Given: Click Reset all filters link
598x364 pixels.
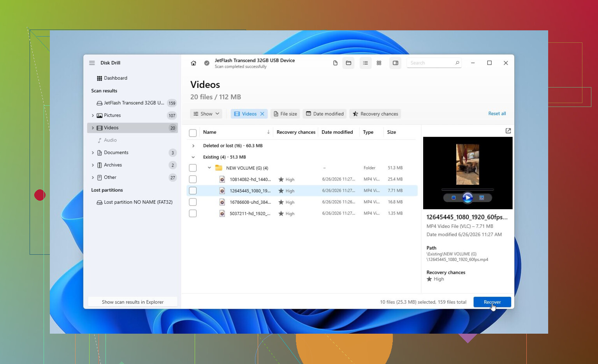Looking at the screenshot, I should (x=497, y=114).
